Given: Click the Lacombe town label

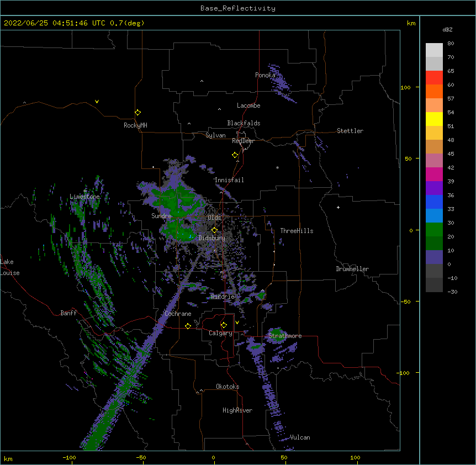Looking at the screenshot, I should 248,105.
